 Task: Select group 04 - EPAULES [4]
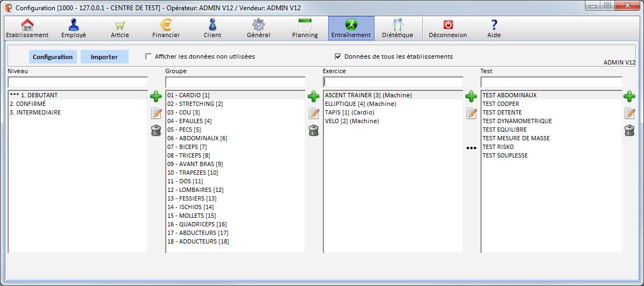coord(235,121)
